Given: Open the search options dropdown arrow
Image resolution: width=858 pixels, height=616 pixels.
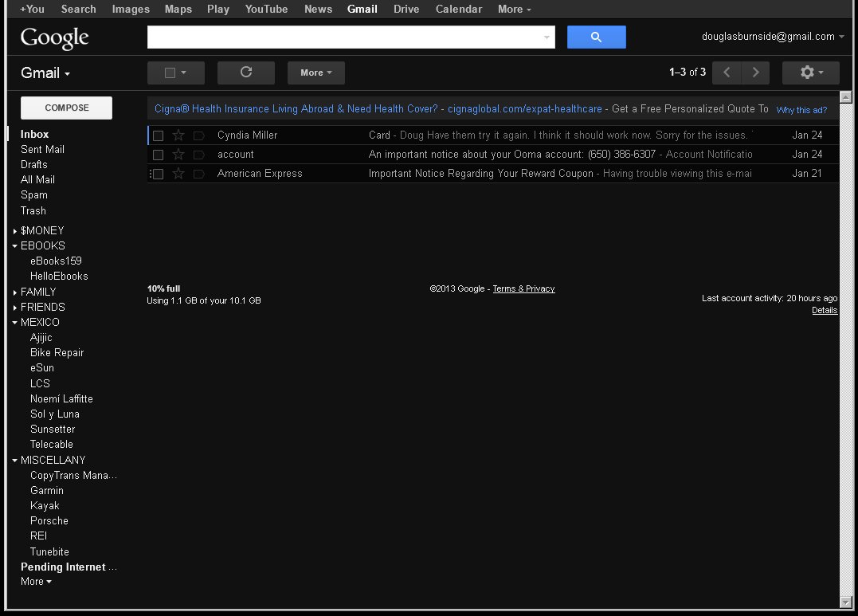Looking at the screenshot, I should pyautogui.click(x=547, y=37).
